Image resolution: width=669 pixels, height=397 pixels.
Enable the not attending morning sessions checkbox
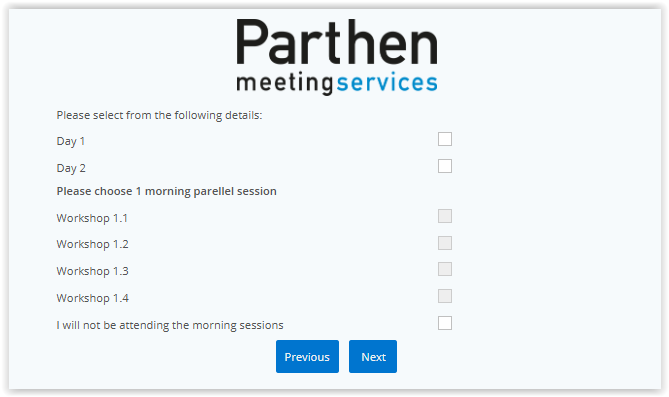[445, 323]
